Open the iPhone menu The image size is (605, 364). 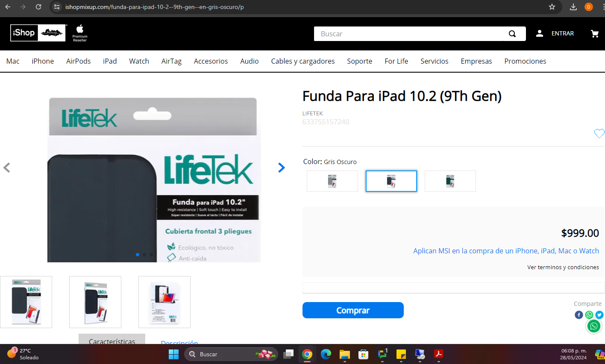click(43, 61)
